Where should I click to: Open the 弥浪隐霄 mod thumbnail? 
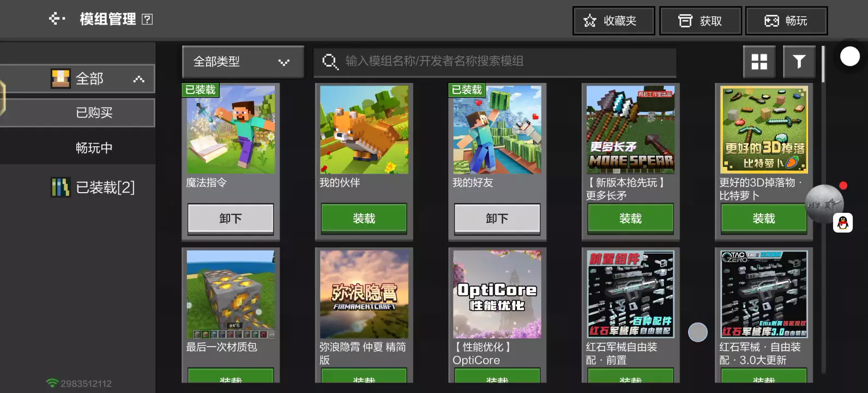(x=364, y=294)
